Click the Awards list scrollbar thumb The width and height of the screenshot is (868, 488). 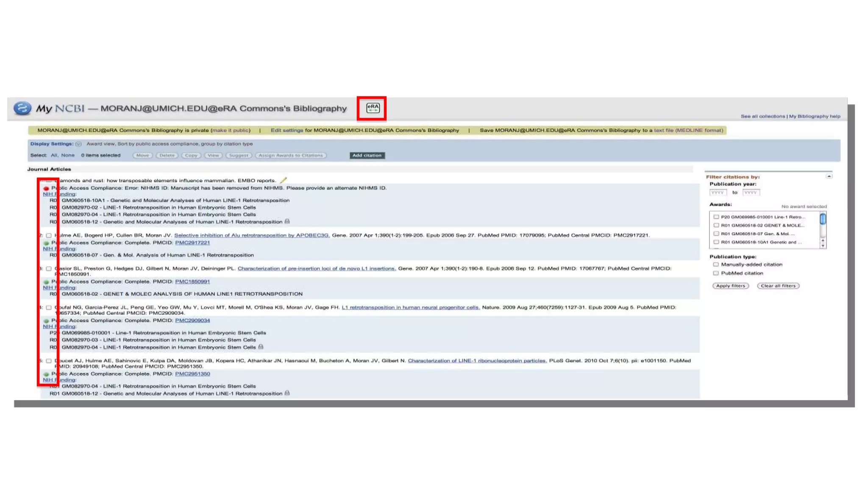823,219
